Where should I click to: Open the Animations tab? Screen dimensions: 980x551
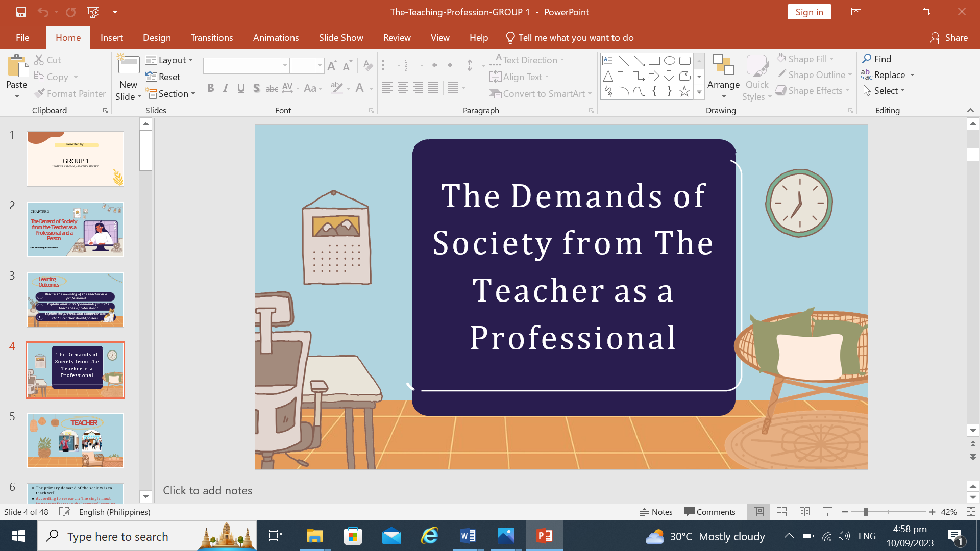click(276, 37)
